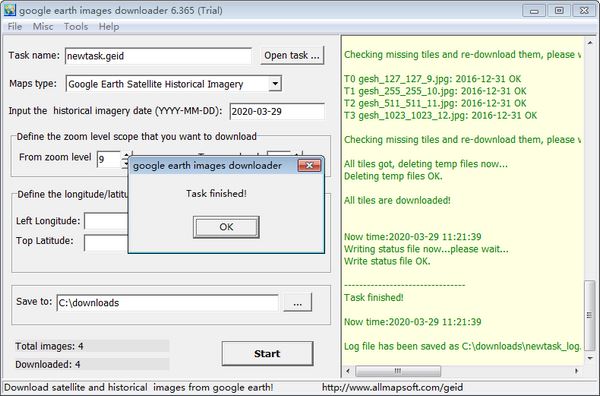Viewport: 600px width, 396px height.
Task: Close the downloader main window
Action: pyautogui.click(x=584, y=11)
